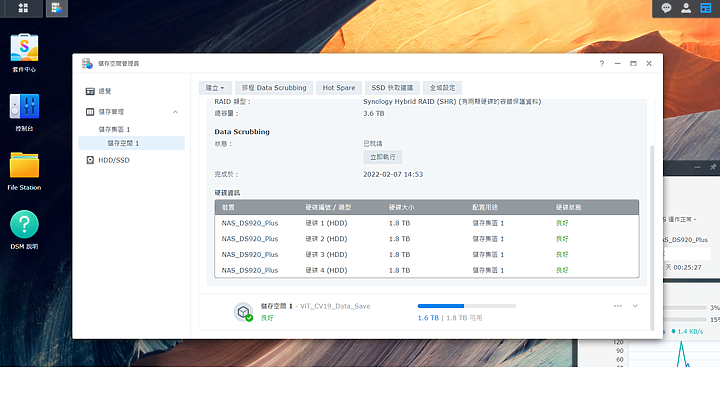Click the device column header
720x393 pixels.
228,208
